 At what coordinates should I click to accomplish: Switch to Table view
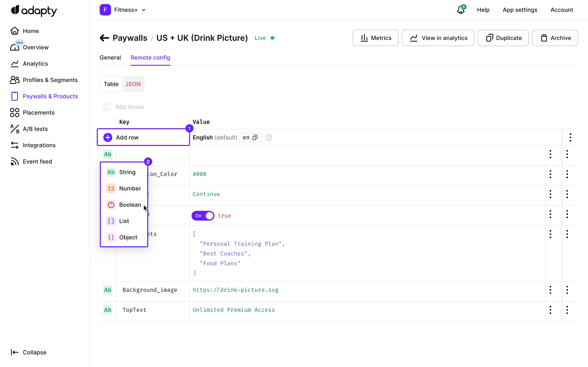click(x=111, y=84)
